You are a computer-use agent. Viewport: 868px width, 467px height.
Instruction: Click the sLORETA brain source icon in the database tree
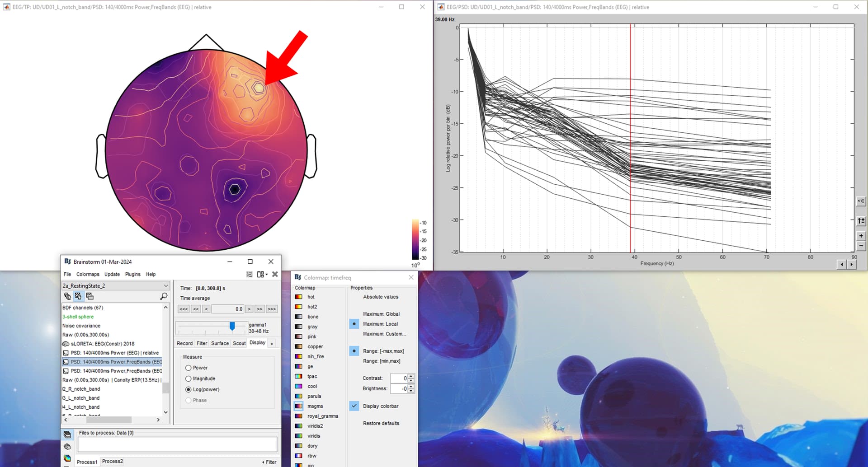point(66,344)
